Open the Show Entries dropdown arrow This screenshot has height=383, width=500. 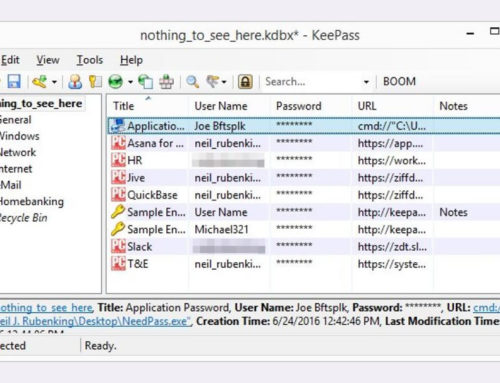[x=224, y=82]
